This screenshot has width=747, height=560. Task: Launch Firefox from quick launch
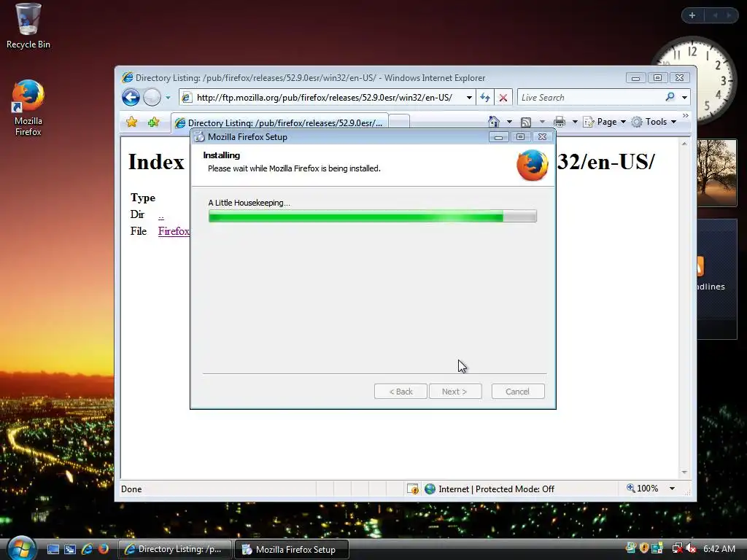point(103,549)
